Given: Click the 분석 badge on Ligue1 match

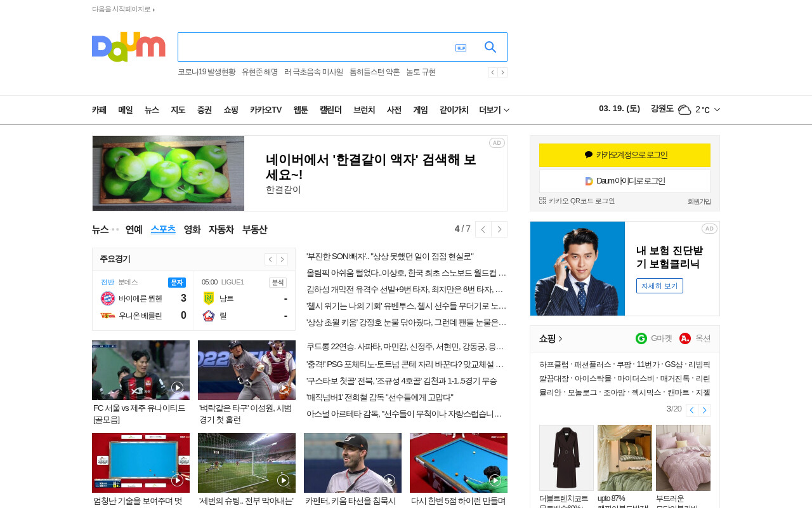Looking at the screenshot, I should [278, 282].
